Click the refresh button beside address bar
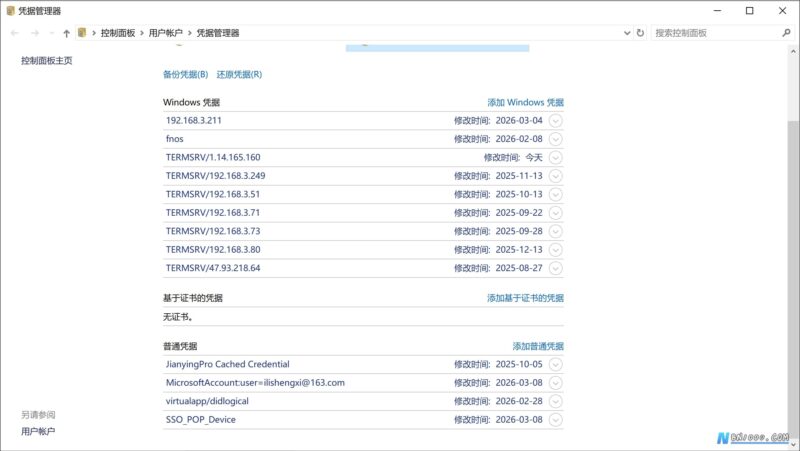 click(640, 33)
